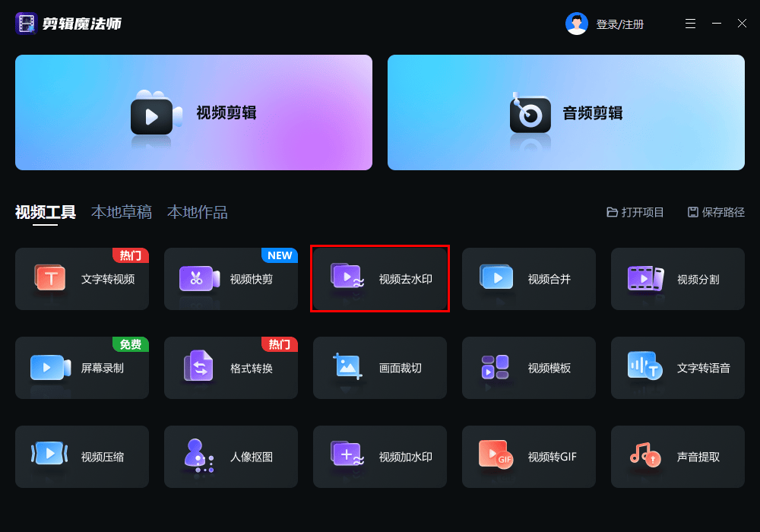Image resolution: width=760 pixels, height=532 pixels.
Task: Select the 人像抠图 portrait cutout tool
Action: click(230, 457)
